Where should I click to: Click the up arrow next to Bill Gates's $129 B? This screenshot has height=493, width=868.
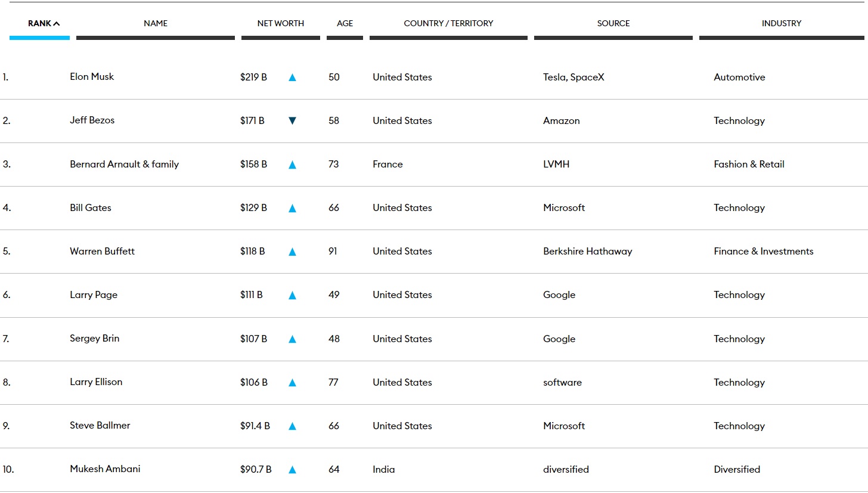(292, 209)
